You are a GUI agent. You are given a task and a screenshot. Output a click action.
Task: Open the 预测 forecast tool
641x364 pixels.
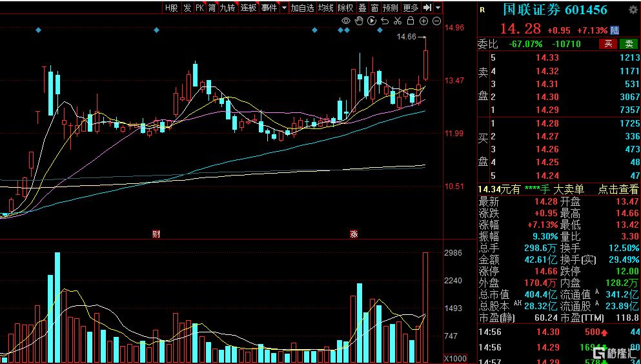[x=391, y=7]
